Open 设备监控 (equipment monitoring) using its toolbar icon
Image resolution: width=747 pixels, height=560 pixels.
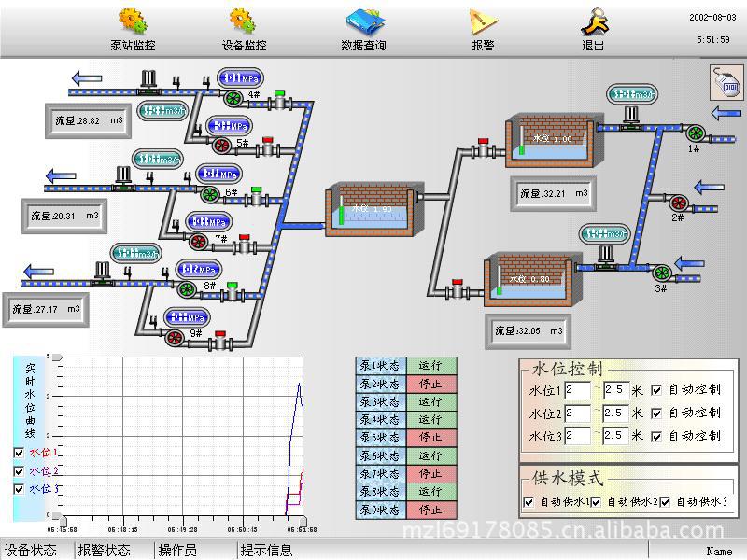coord(241,21)
